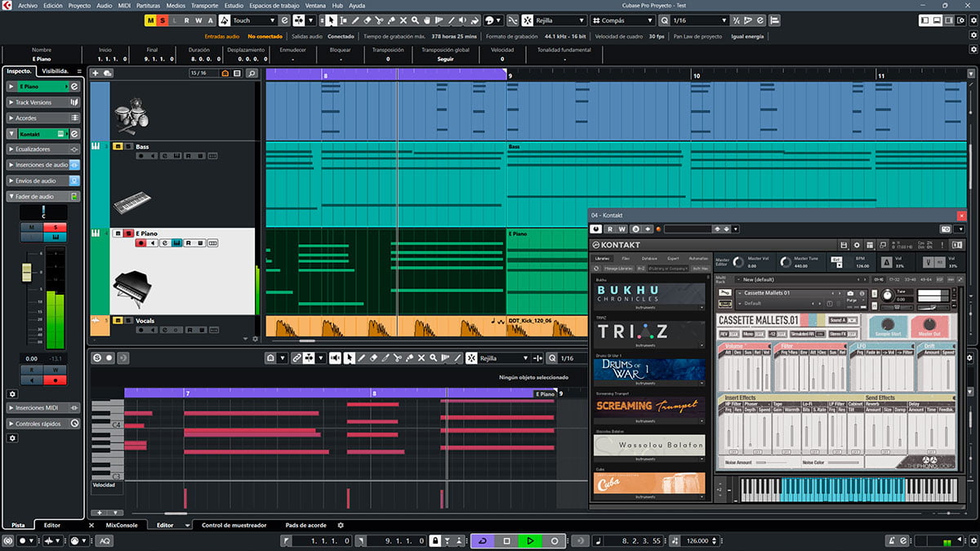The width and height of the screenshot is (980, 551).
Task: Click the lock icon in transport bar
Action: pyautogui.click(x=436, y=541)
